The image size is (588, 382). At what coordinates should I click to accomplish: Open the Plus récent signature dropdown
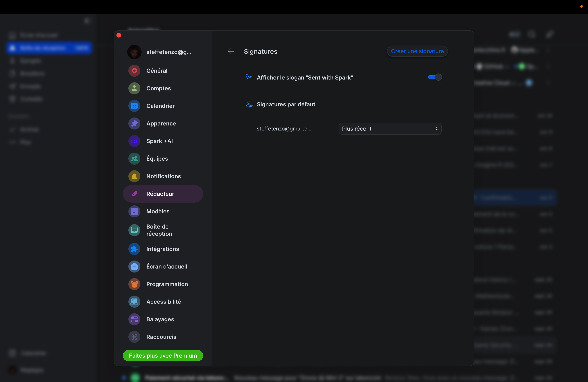(390, 129)
